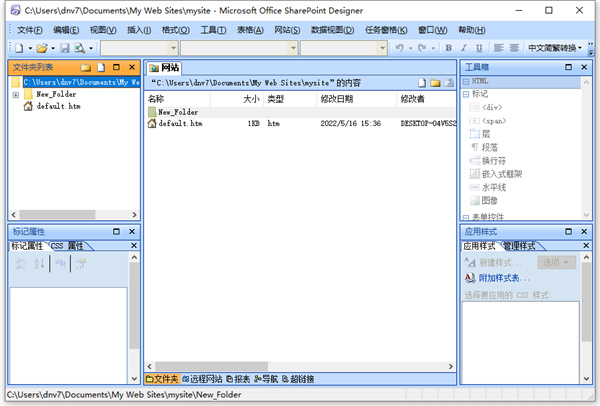Click new page icon in website content header

click(x=422, y=83)
